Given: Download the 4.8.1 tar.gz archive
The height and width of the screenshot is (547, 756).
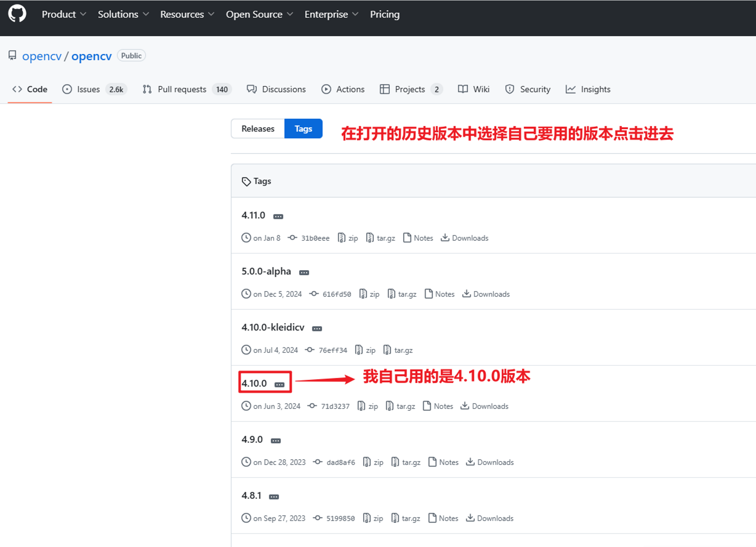Looking at the screenshot, I should (x=405, y=518).
